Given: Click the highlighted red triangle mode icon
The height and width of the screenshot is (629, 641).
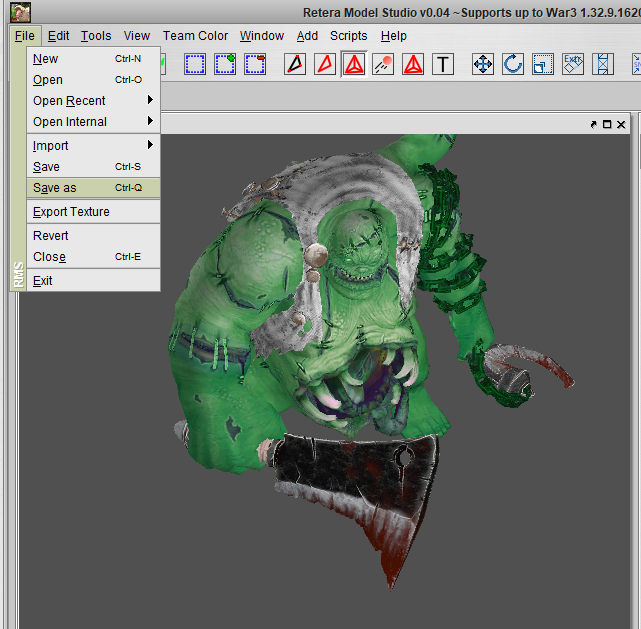Looking at the screenshot, I should [353, 65].
